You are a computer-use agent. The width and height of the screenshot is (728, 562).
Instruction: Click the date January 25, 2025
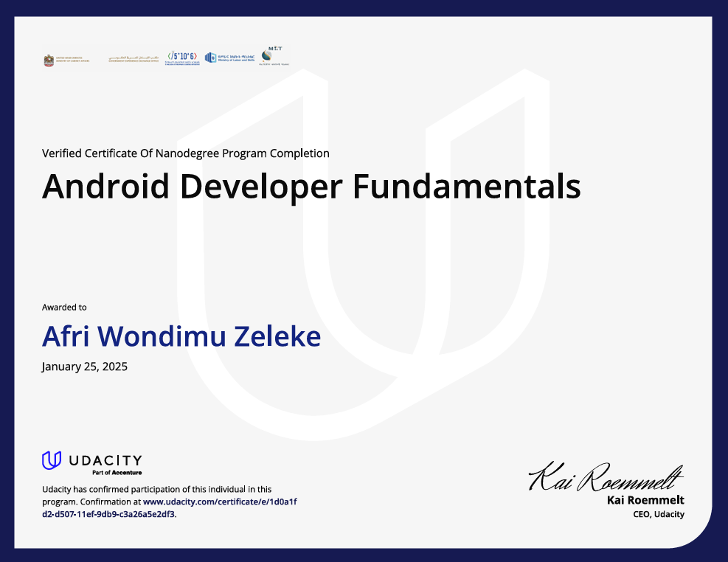coord(85,367)
